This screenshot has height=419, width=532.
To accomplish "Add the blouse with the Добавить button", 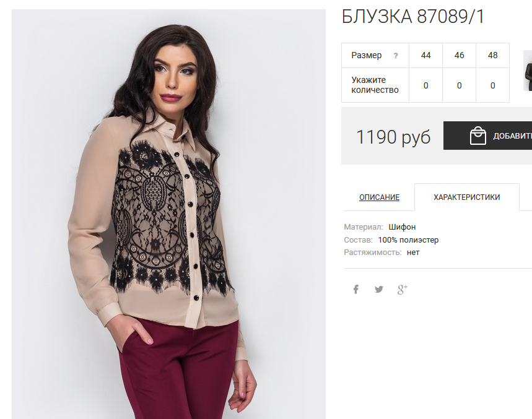I will click(487, 136).
